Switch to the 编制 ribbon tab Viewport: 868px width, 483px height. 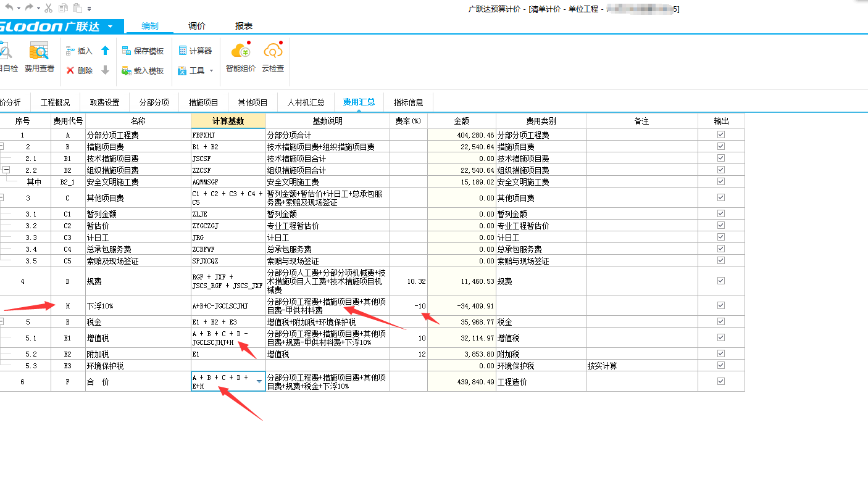[x=150, y=26]
